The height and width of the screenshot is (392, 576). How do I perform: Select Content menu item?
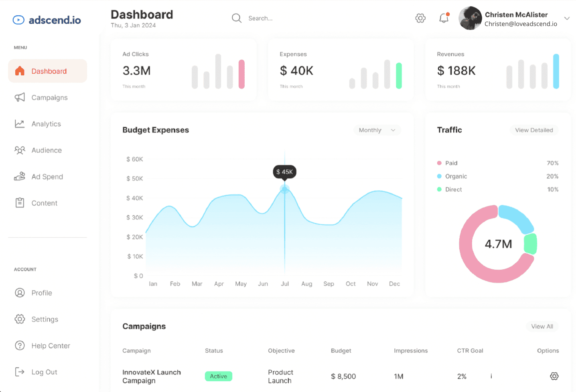click(x=47, y=203)
